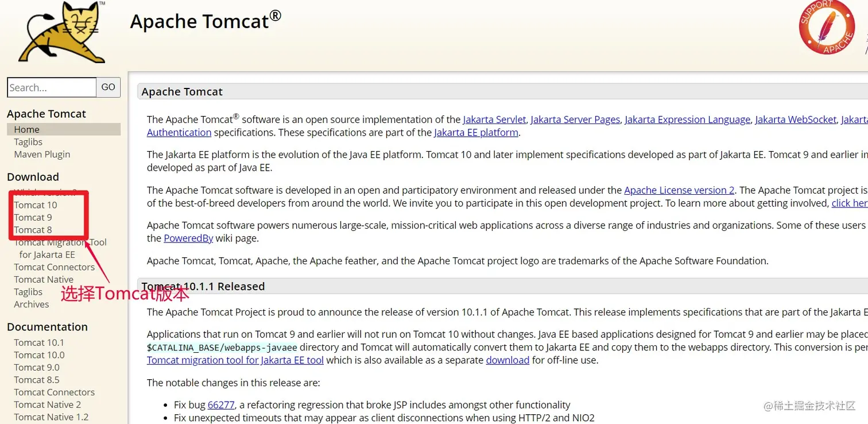Follow the Jakarta WebSocket link
Screen dimensions: 868x424
coord(796,120)
